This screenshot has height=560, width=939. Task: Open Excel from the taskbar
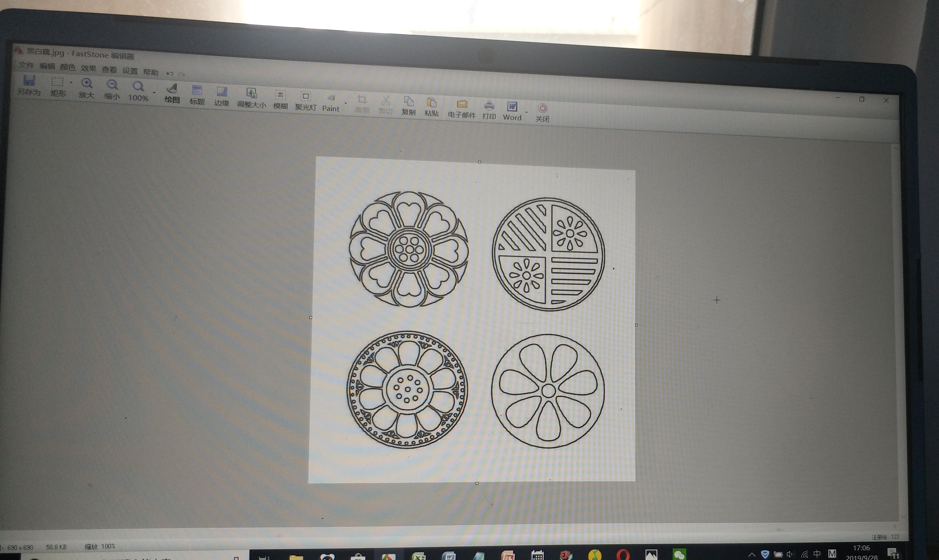tap(419, 556)
